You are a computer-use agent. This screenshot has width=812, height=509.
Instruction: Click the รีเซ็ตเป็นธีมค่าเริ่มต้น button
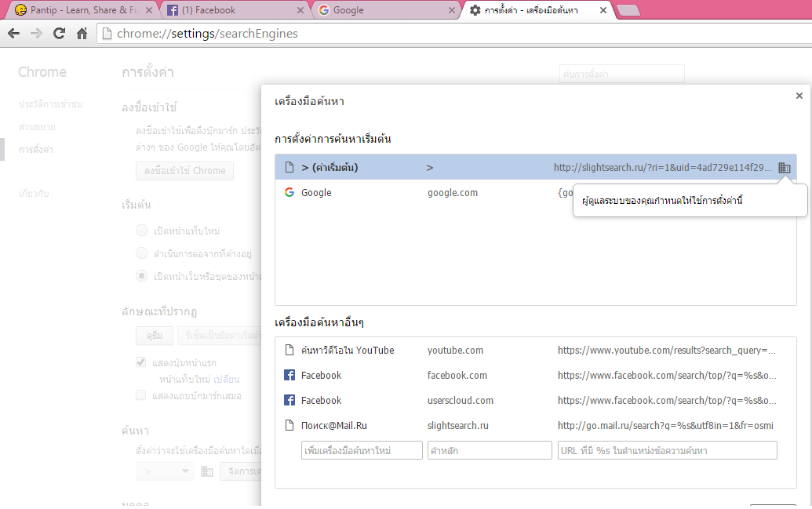click(220, 336)
